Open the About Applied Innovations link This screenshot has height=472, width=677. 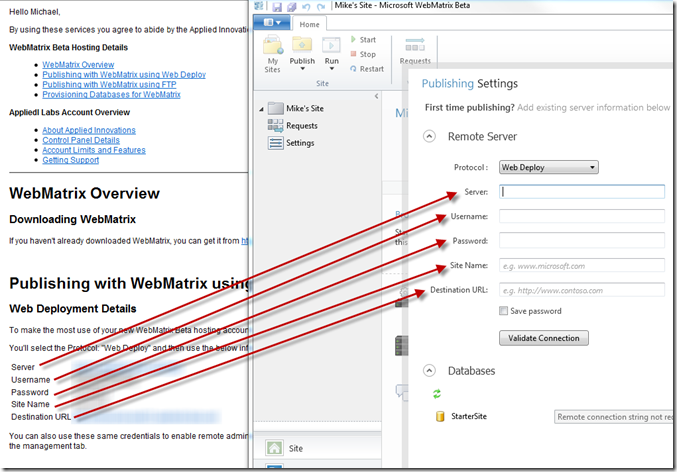pyautogui.click(x=89, y=130)
